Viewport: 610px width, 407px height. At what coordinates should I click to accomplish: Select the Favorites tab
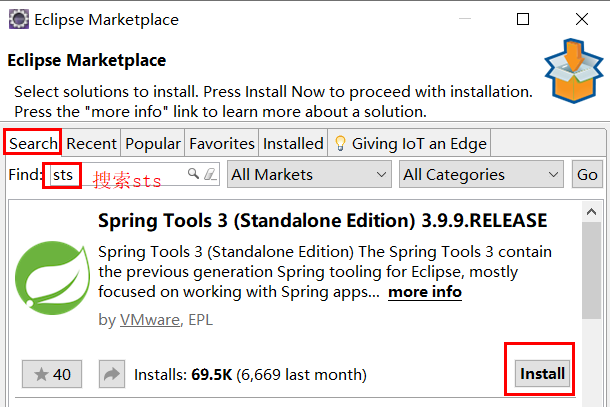[x=221, y=143]
